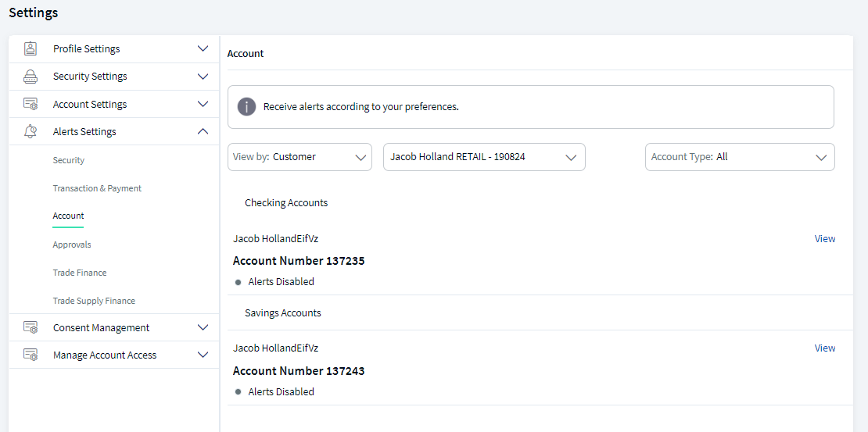Click the Savings Accounts heading
This screenshot has width=868, height=432.
(283, 313)
